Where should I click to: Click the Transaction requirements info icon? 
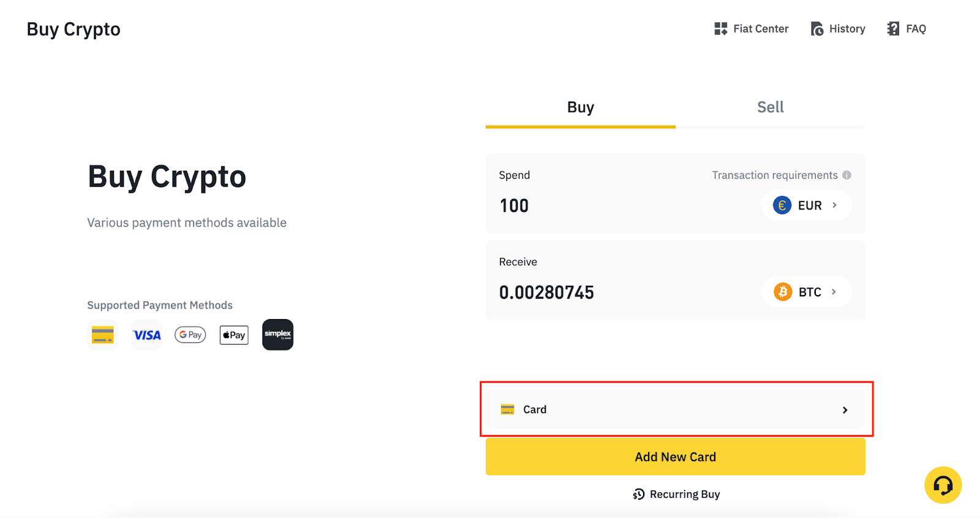point(847,175)
